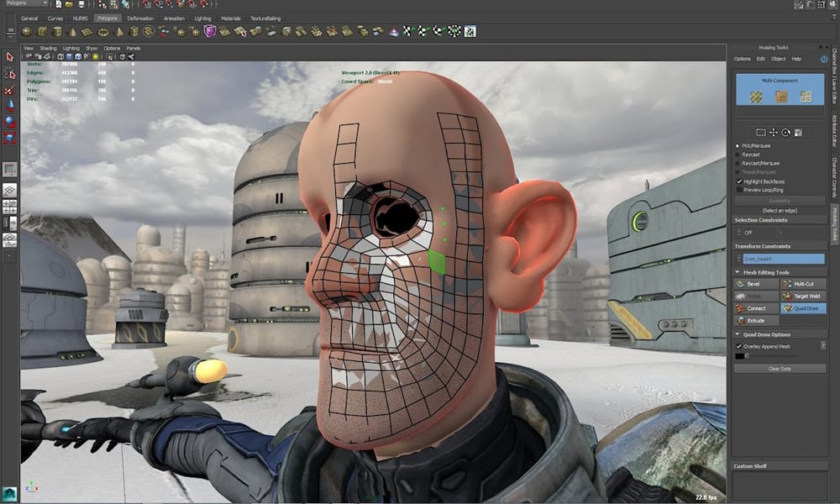This screenshot has width=840, height=504.
Task: Click the overlay color slider handle
Action: (x=748, y=356)
